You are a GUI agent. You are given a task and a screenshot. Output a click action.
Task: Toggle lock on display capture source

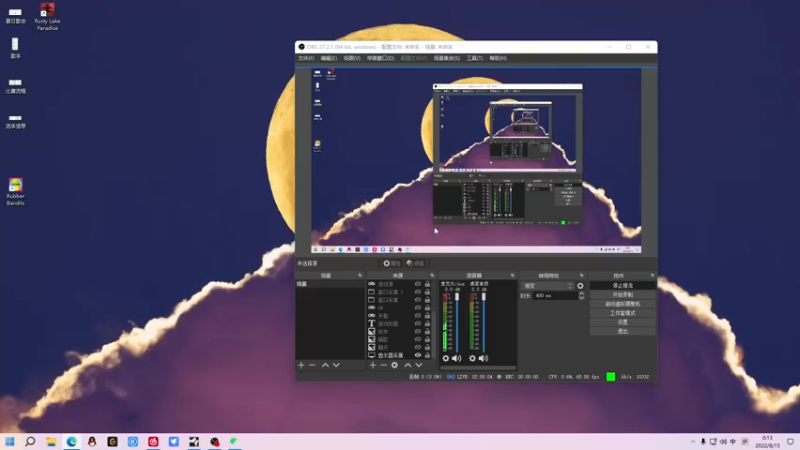(x=428, y=355)
